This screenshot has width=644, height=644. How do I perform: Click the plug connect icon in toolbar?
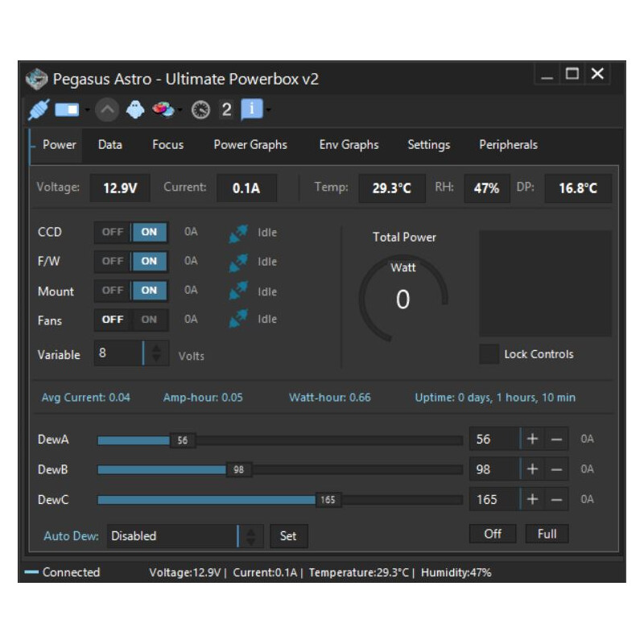[39, 109]
